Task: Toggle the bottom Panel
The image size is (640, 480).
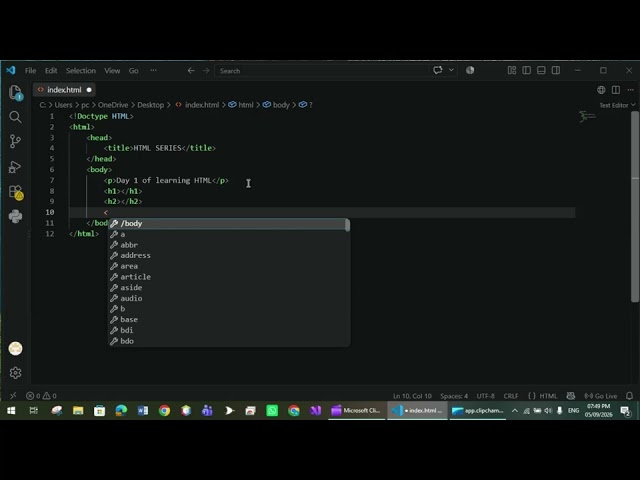Action: click(541, 70)
